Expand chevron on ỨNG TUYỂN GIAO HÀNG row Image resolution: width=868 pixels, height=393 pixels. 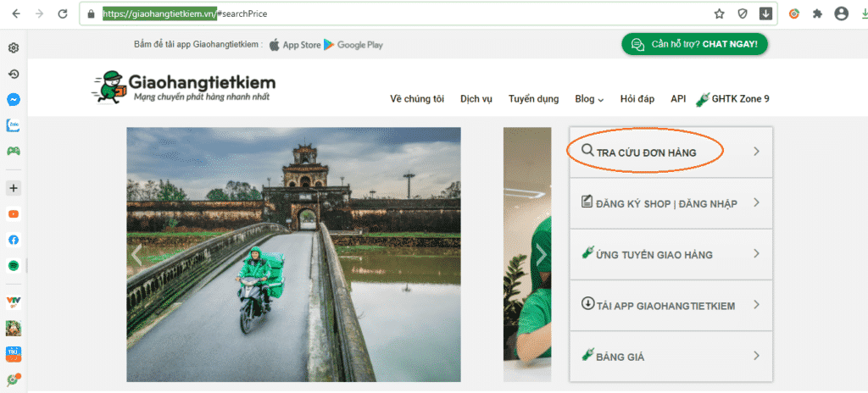click(x=757, y=254)
